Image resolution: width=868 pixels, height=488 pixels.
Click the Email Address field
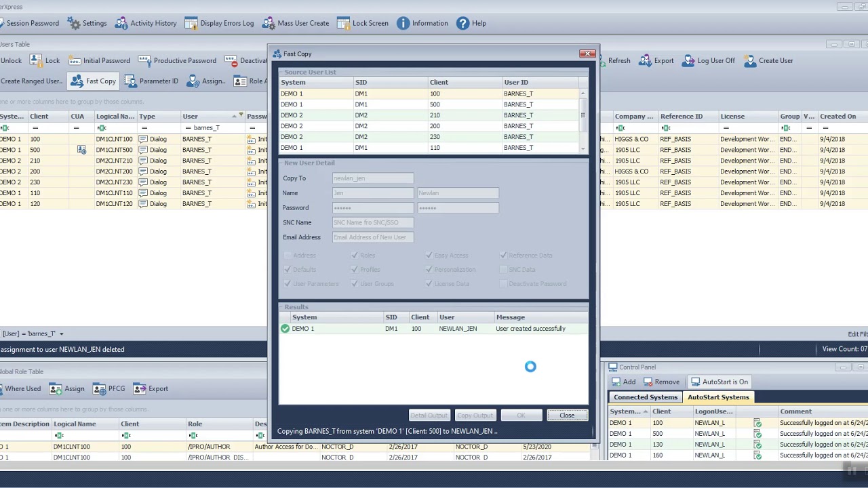[373, 237]
